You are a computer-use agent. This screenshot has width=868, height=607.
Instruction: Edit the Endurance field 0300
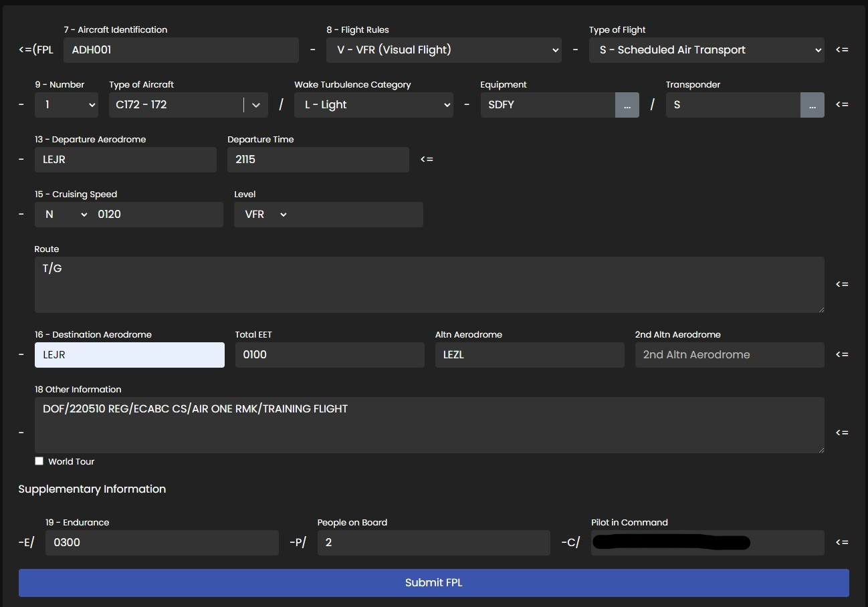[162, 543]
